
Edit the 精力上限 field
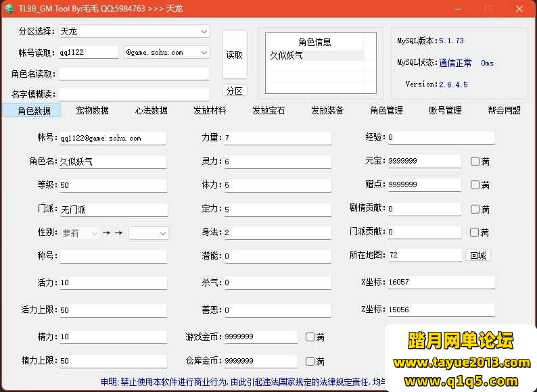tap(114, 361)
